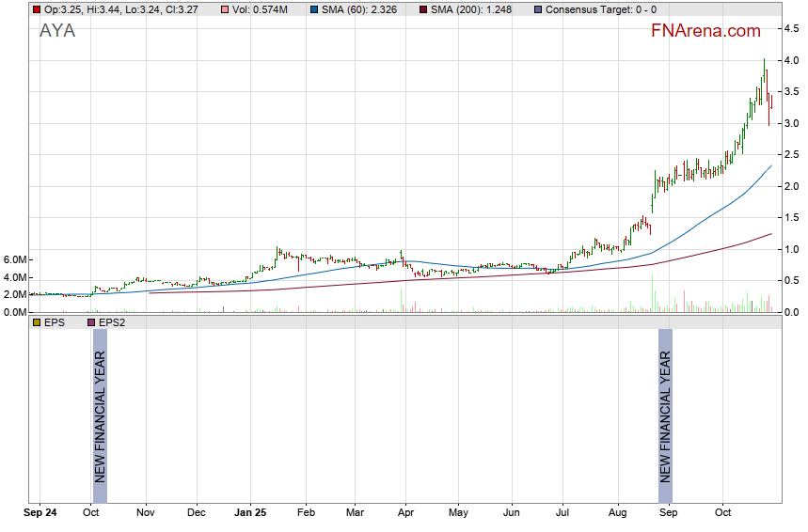This screenshot has height=532, width=808.
Task: Click the Apr label on the date axis
Action: [x=405, y=513]
